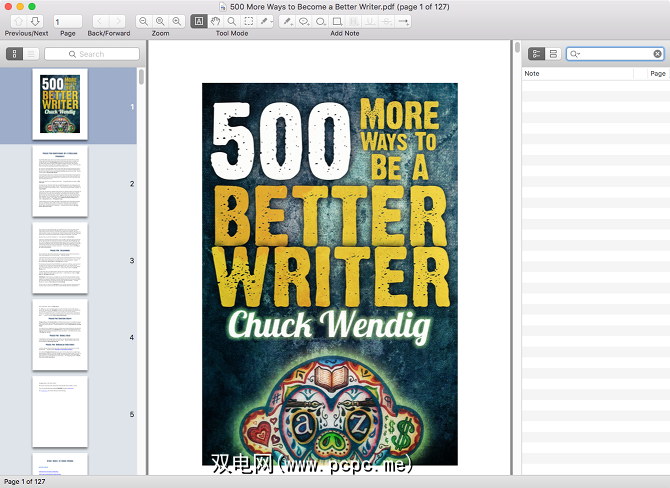Add an anchored note bubble

[304, 21]
